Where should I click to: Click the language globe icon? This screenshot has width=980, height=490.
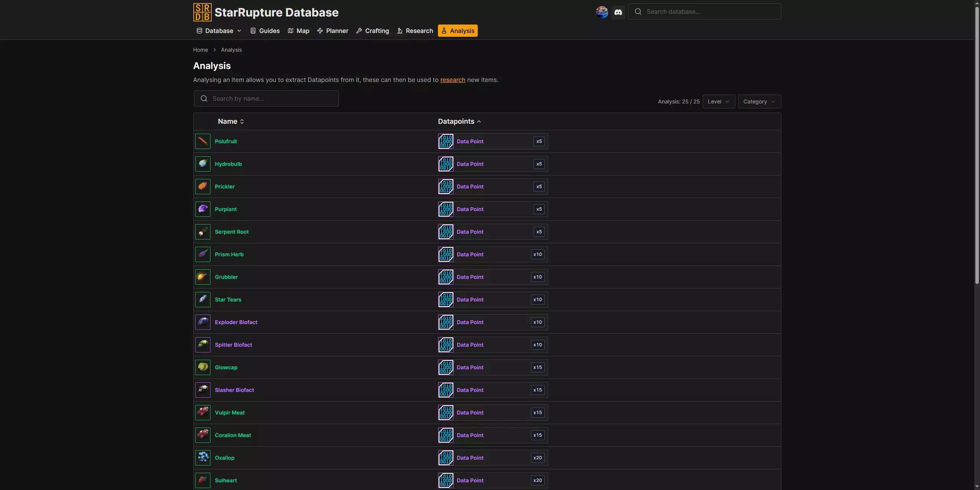[602, 12]
